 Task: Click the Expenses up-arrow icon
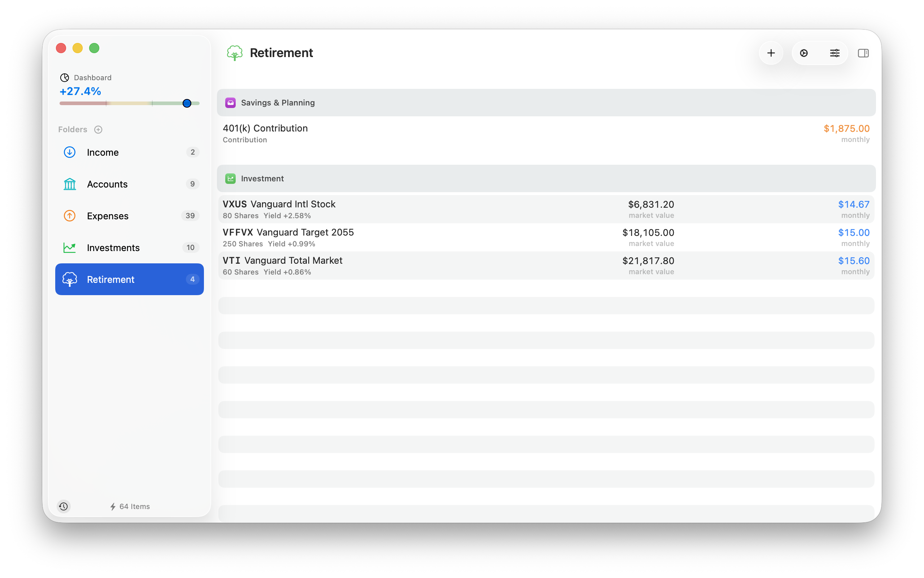coord(70,216)
